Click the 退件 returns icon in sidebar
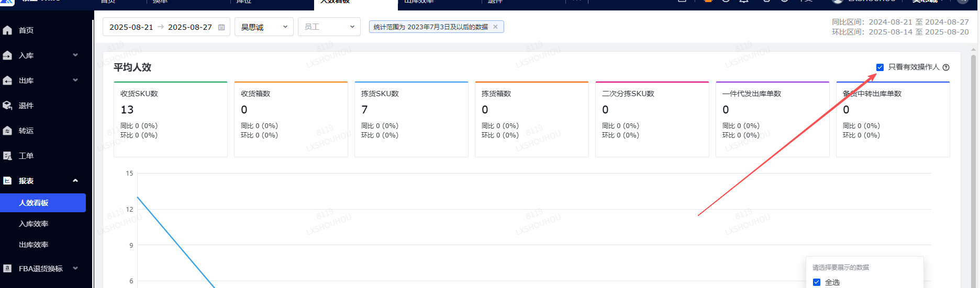The image size is (980, 288). 7,106
